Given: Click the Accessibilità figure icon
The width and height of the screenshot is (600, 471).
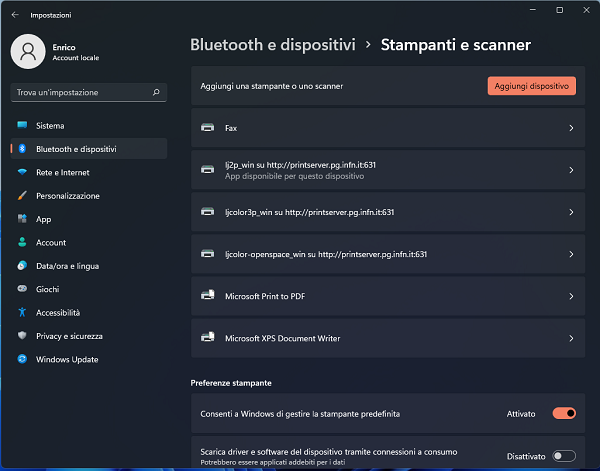Looking at the screenshot, I should click(x=22, y=312).
